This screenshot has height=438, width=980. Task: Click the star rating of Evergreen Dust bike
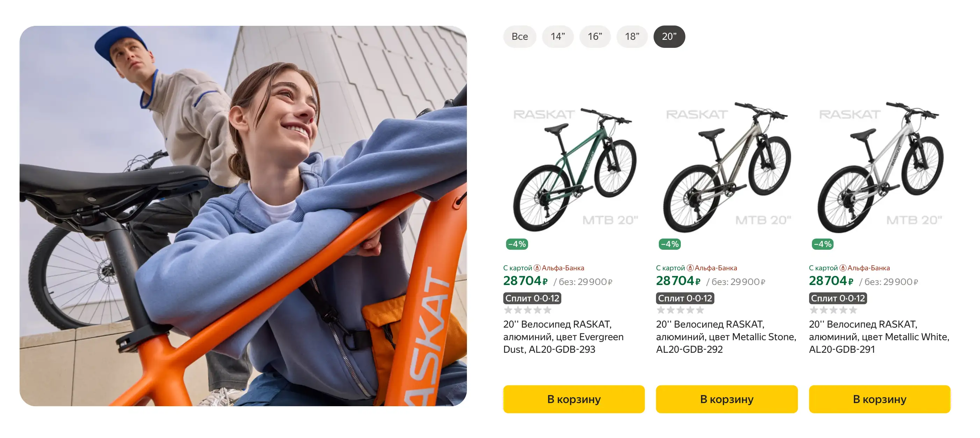pos(527,310)
